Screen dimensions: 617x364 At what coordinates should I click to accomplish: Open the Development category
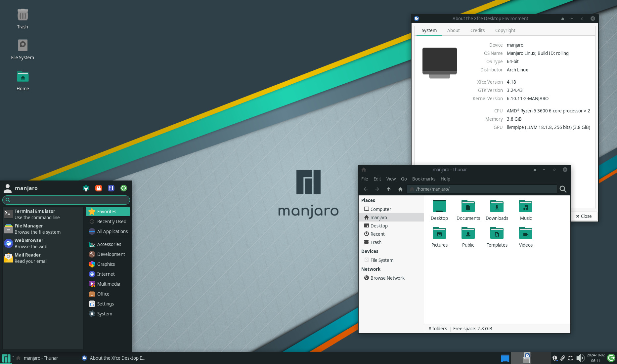tap(108, 254)
